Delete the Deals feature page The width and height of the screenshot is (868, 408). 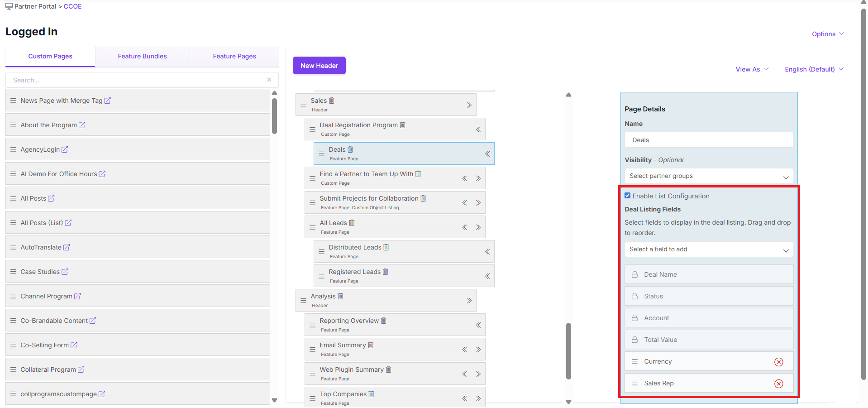coord(350,149)
